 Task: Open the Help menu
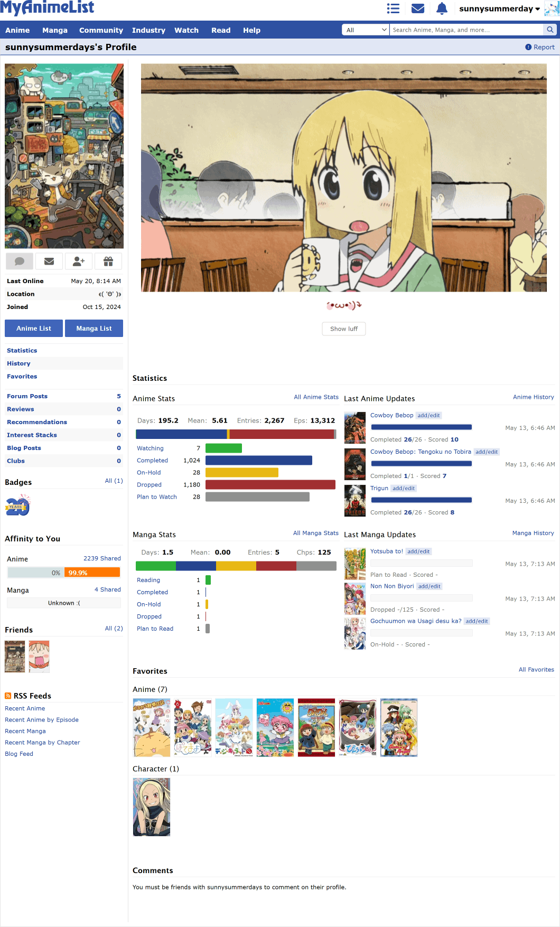click(251, 30)
